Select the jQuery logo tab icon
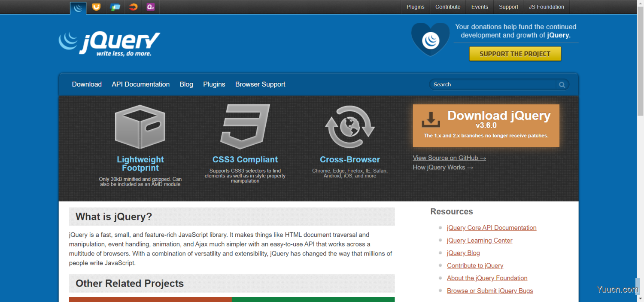 coord(78,7)
